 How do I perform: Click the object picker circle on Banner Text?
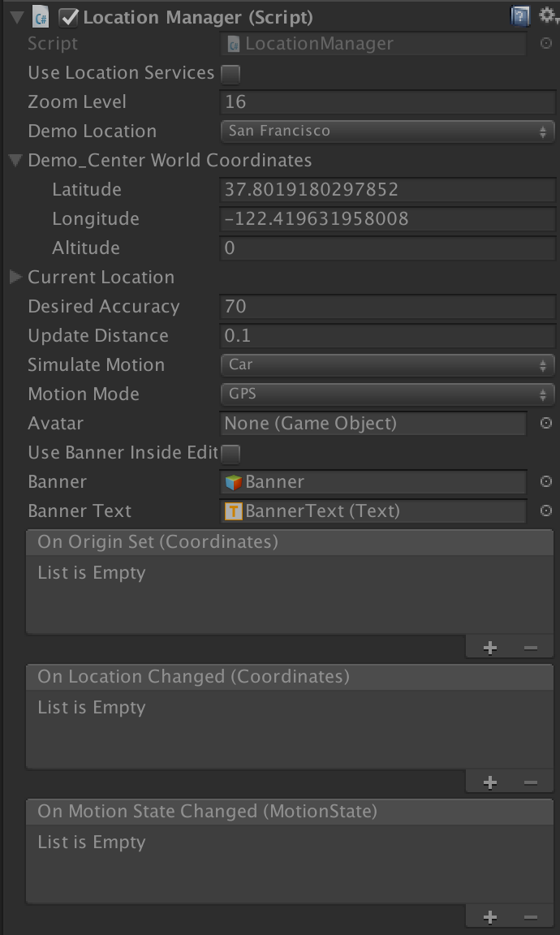tap(546, 511)
